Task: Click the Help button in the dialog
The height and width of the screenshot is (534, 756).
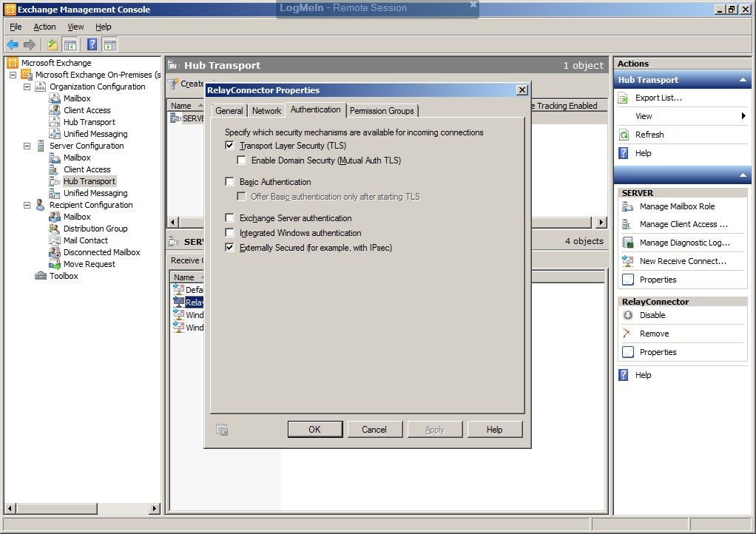Action: pyautogui.click(x=495, y=430)
